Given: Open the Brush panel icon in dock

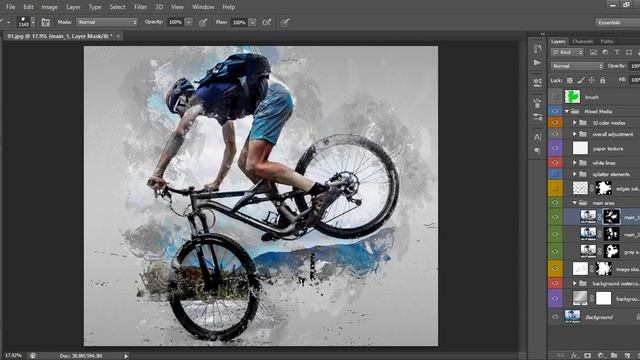Looking at the screenshot, I should (538, 117).
